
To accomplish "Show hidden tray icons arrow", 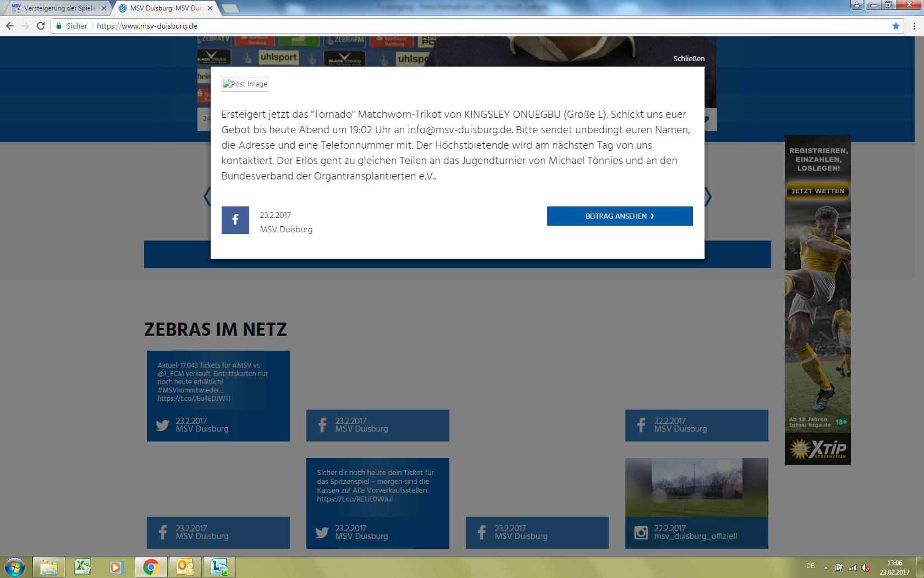I will [x=826, y=568].
